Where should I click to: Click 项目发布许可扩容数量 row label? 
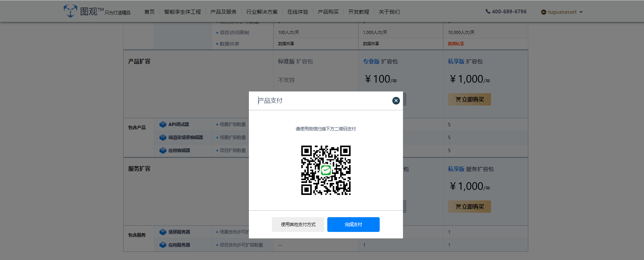coord(241,245)
